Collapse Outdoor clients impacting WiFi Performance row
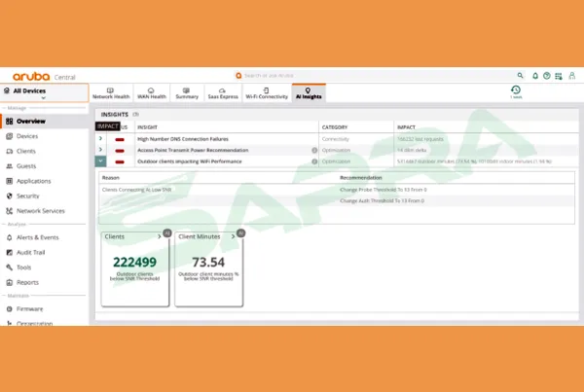Image resolution: width=584 pixels, height=392 pixels. [100, 161]
